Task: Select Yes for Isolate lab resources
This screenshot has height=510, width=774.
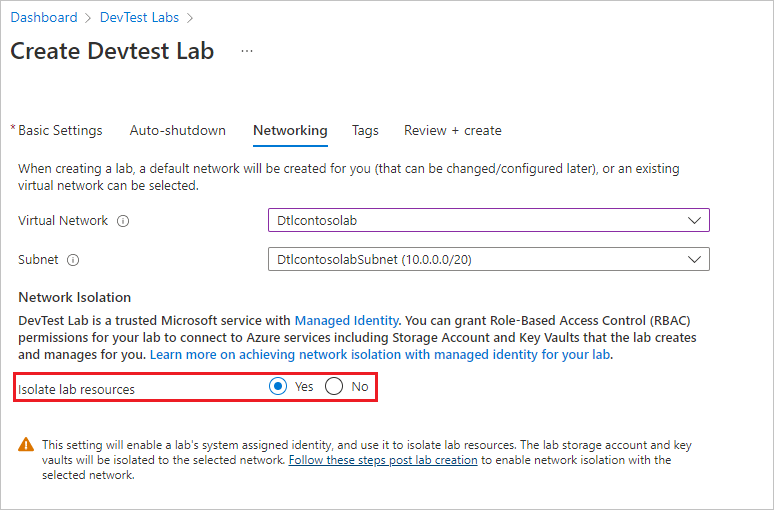Action: pyautogui.click(x=278, y=386)
